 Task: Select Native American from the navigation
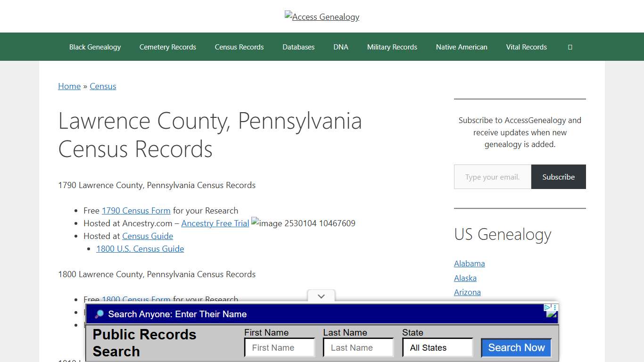click(x=462, y=47)
